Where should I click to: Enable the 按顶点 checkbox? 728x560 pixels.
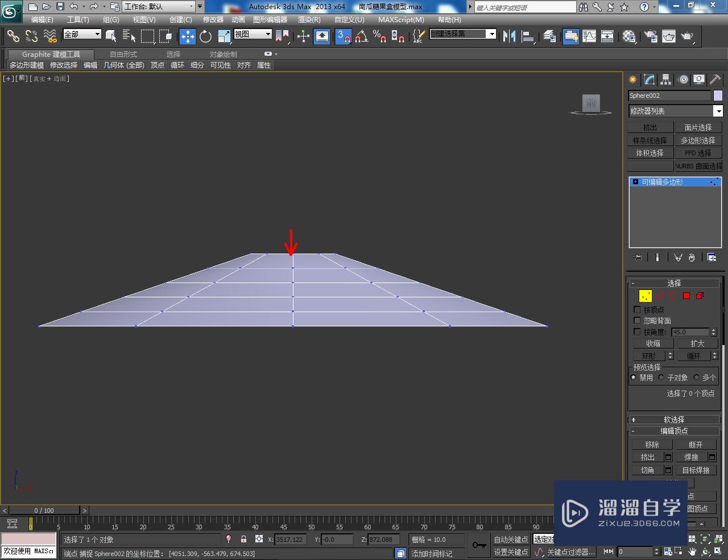(x=637, y=310)
